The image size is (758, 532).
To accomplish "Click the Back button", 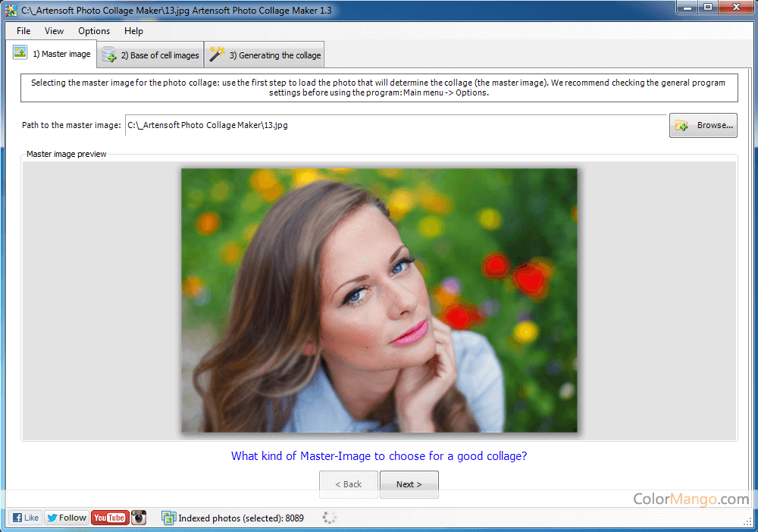I will [348, 484].
